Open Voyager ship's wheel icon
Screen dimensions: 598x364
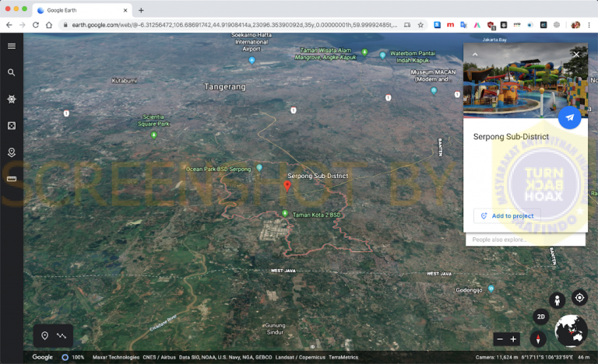coord(12,99)
